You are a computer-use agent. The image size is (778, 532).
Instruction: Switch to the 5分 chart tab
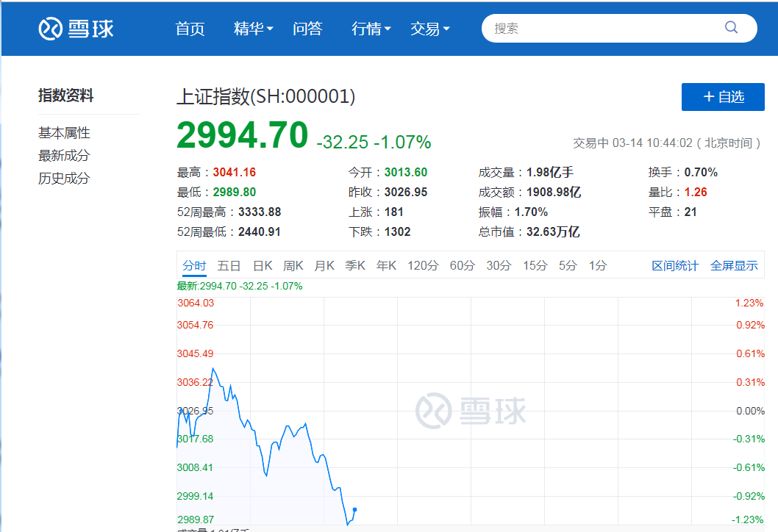coord(568,266)
